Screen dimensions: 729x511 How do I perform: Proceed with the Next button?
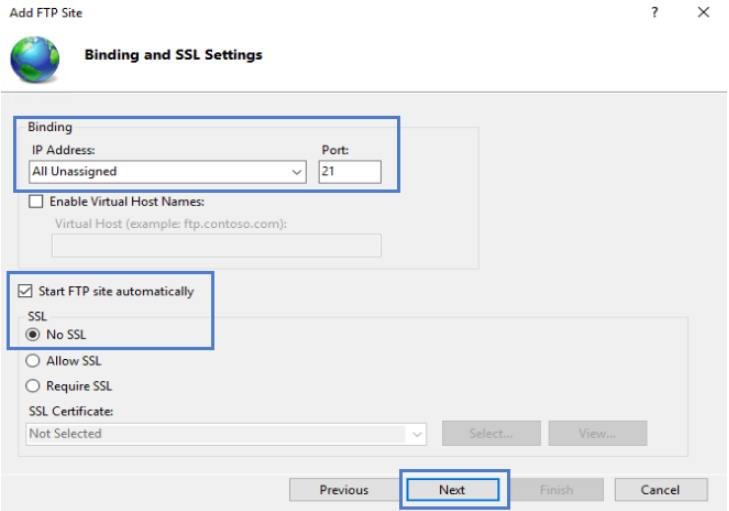(x=452, y=490)
